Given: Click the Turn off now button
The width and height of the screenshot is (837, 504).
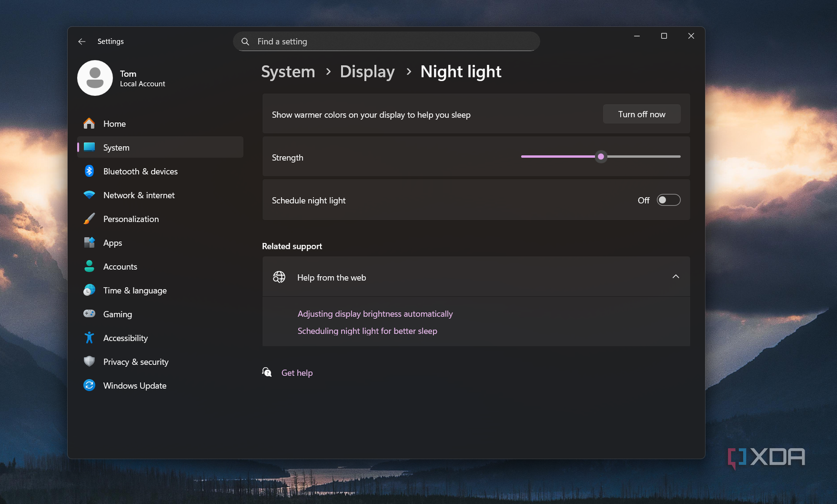Looking at the screenshot, I should click(x=641, y=114).
